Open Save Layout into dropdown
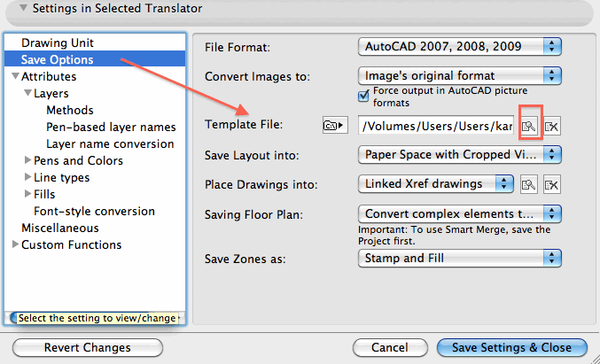The width and height of the screenshot is (600, 364). click(460, 154)
